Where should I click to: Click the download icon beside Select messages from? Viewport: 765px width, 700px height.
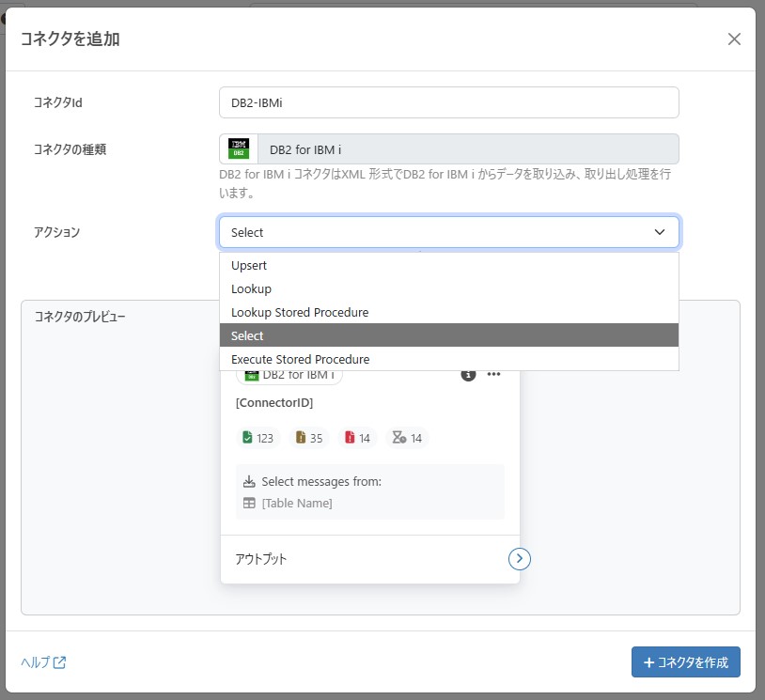pyautogui.click(x=249, y=481)
